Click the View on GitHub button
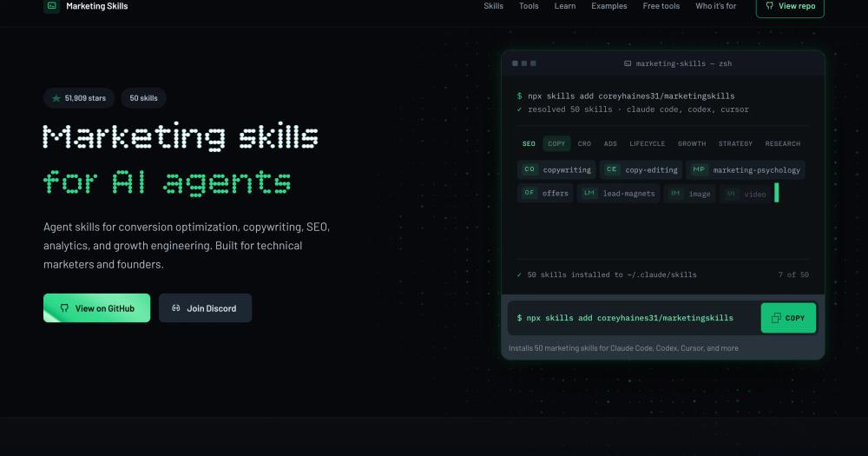Screen dimensions: 868x456 [97, 308]
